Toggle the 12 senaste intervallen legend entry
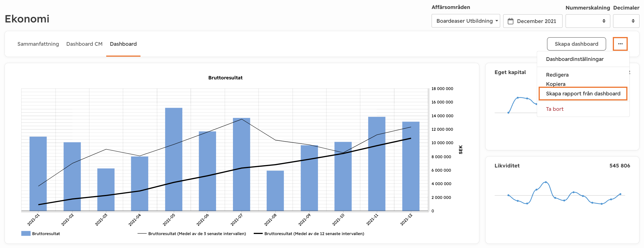 click(x=309, y=233)
